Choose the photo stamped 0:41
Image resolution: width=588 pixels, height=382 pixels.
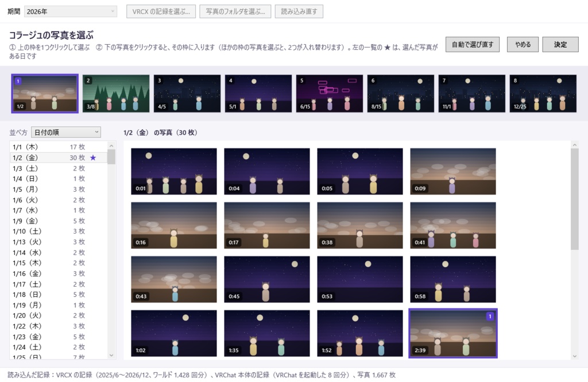[453, 226]
